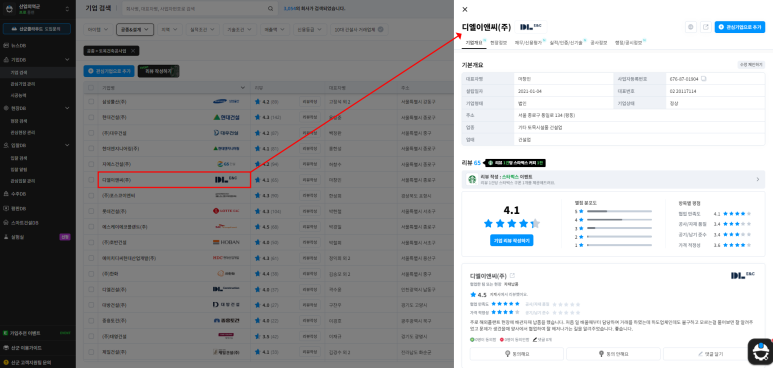
Task: Click the search magnifier icon
Action: pyautogui.click(x=270, y=9)
